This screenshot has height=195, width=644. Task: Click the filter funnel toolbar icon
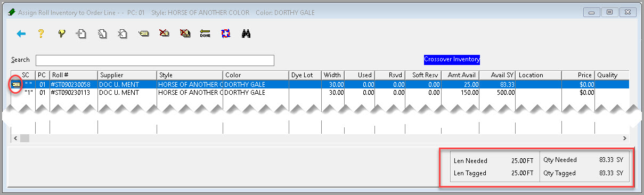click(61, 34)
